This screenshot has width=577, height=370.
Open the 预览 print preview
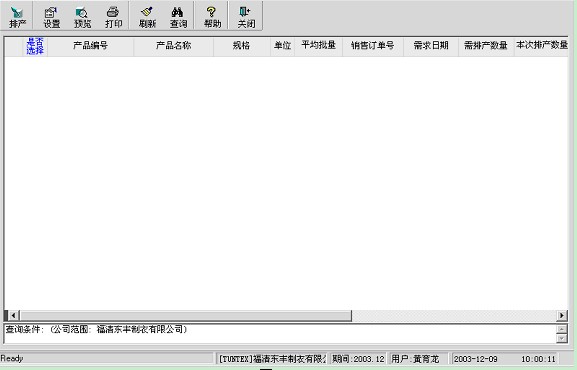(x=82, y=17)
